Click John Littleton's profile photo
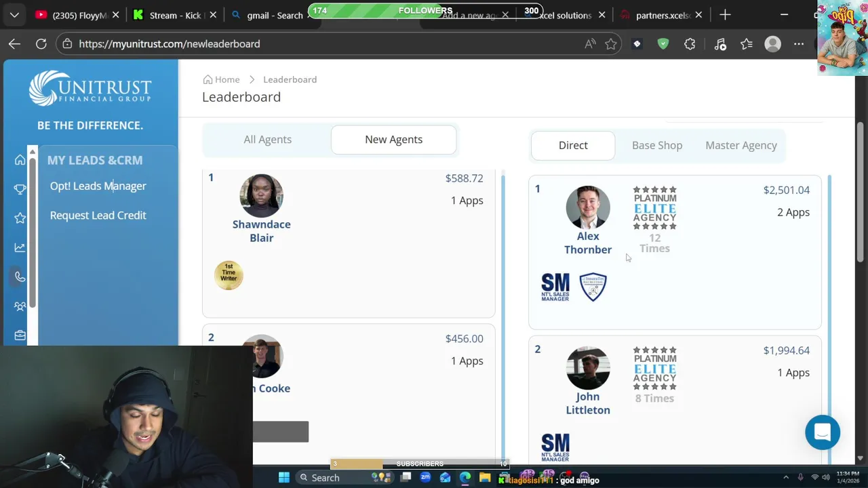 [588, 368]
